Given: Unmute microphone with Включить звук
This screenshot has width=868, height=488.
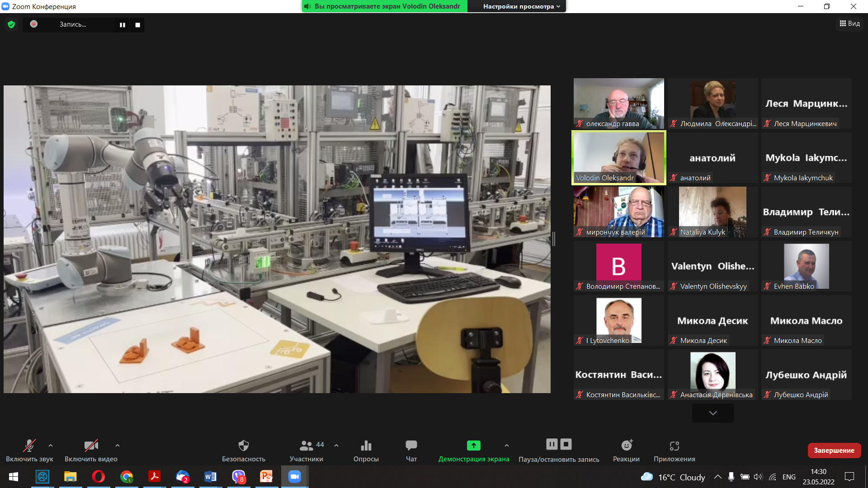Looking at the screenshot, I should tap(29, 446).
